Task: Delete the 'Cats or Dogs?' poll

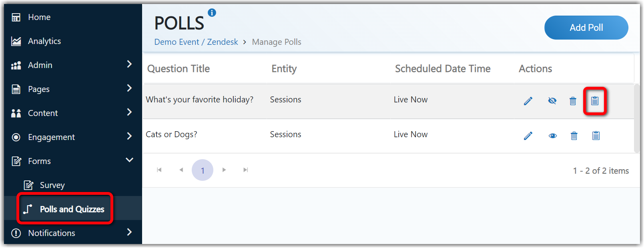Action: pyautogui.click(x=574, y=136)
